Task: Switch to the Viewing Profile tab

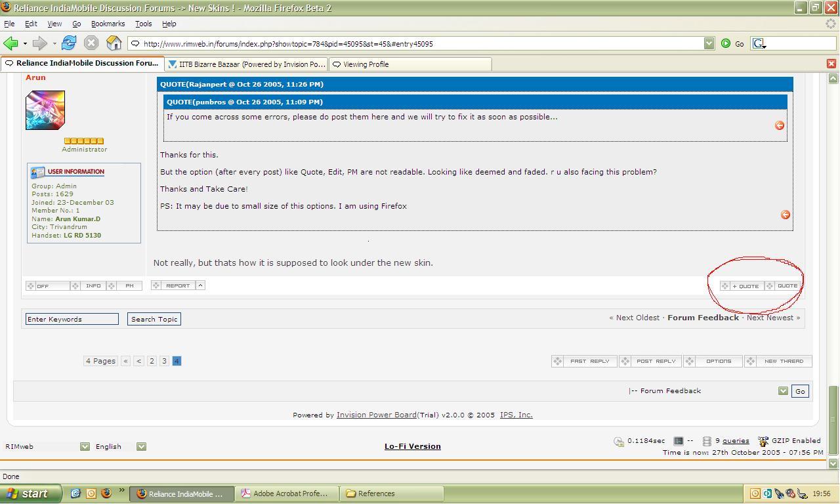Action: point(410,64)
